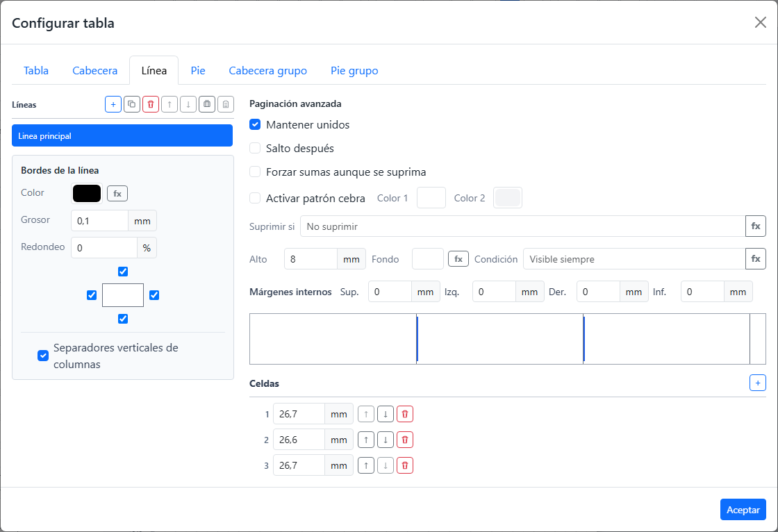
Task: Click the clipboard paste icon in the Líneas toolbar
Action: click(x=226, y=104)
